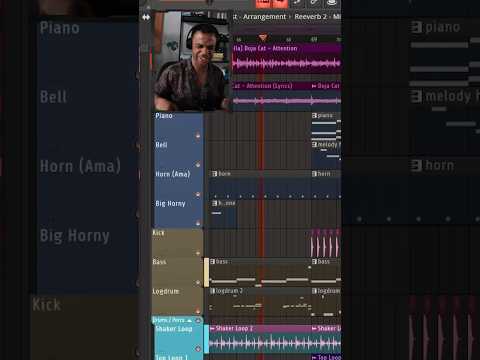Click the orange playhead marker on the timeline

point(263,37)
